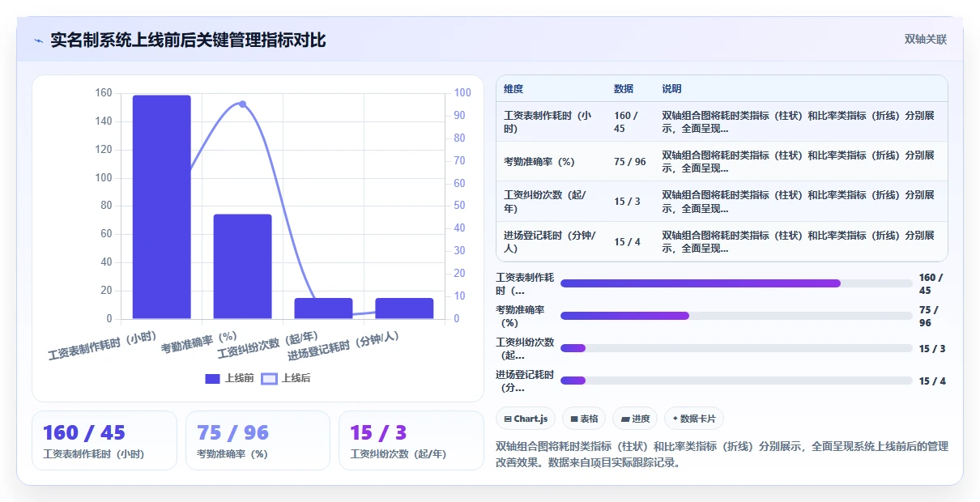
Task: Click the 进场登记耗时 progress bar
Action: (736, 381)
